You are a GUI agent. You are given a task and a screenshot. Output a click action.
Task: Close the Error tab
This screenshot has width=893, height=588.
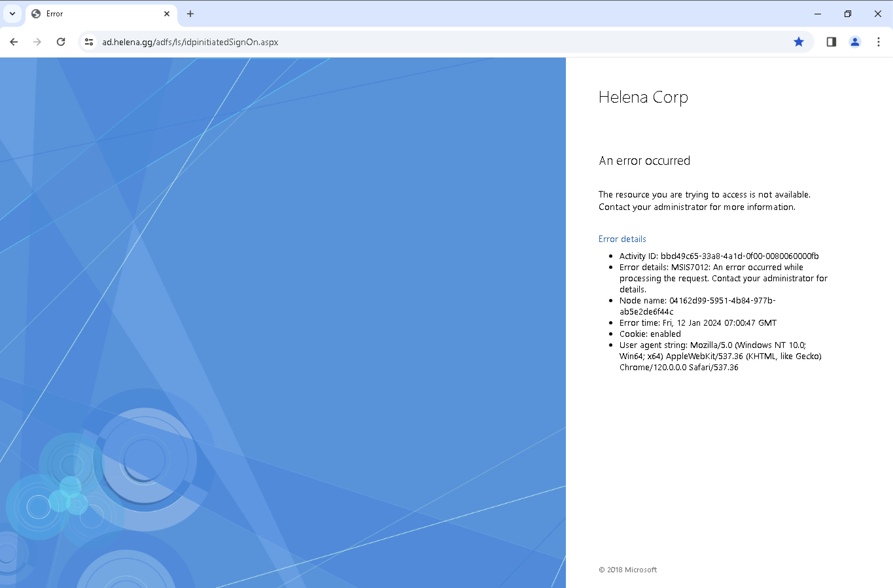click(167, 14)
